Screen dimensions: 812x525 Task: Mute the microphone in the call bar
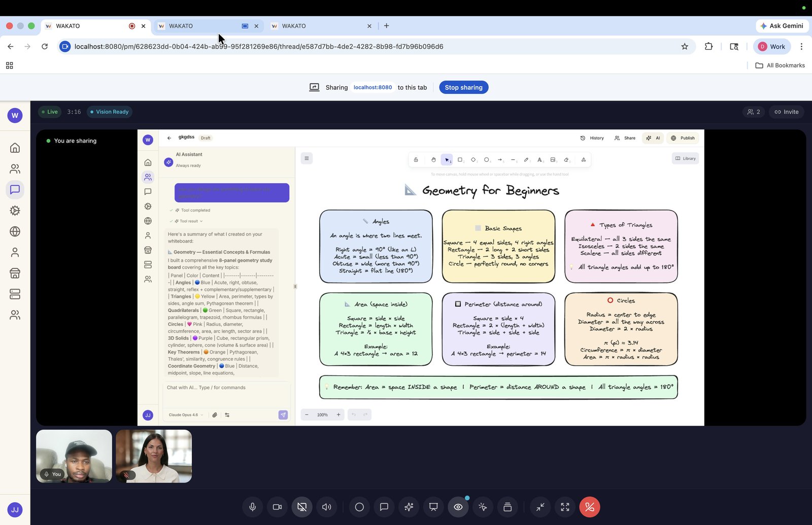[x=252, y=507]
